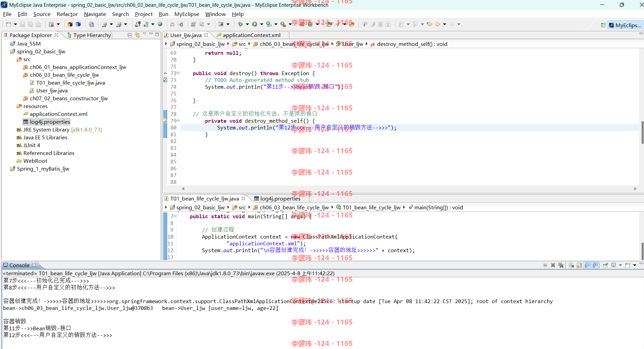Close the User_ljw.java editor tab
Screen dimensions: 644x349
[206, 35]
